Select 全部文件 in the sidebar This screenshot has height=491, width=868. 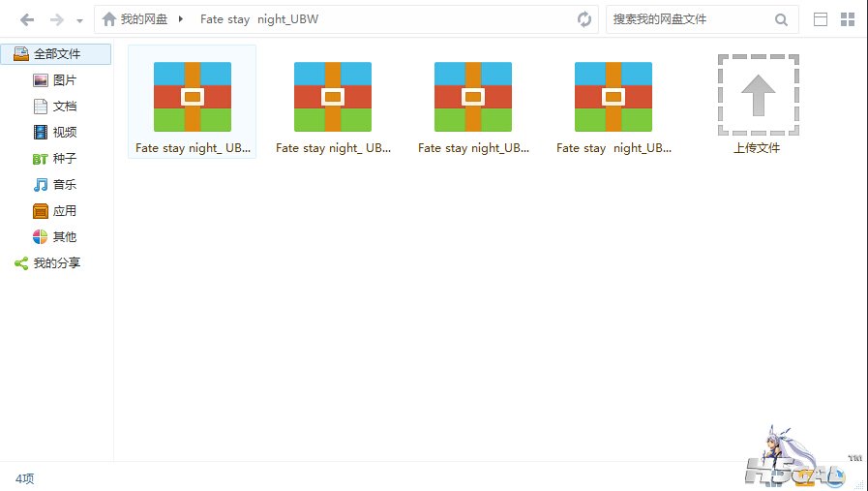(56, 54)
